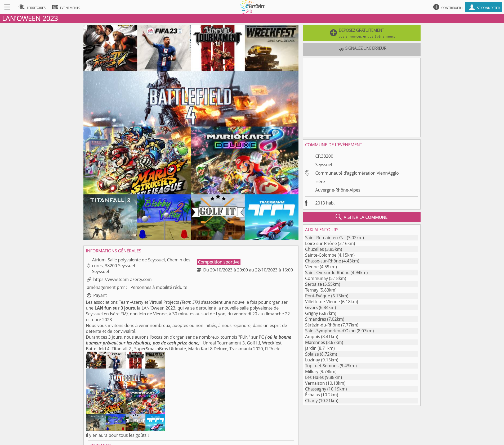Click the location pin icon beside Communauté d'agglomération
This screenshot has width=504, height=445.
307,173
